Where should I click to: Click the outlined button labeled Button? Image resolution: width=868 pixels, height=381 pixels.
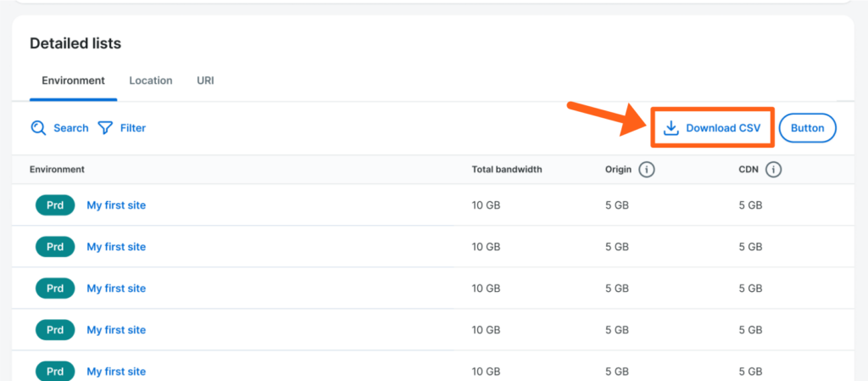[x=807, y=128]
